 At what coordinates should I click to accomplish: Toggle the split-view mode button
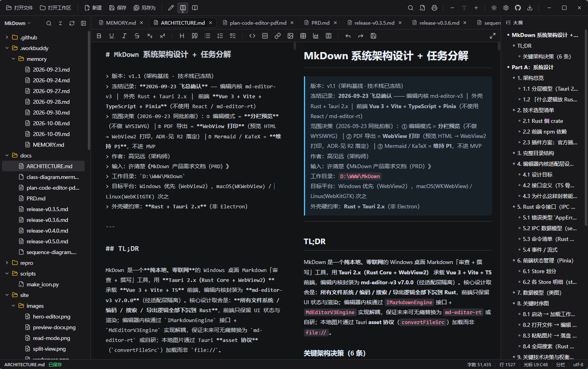tap(183, 8)
